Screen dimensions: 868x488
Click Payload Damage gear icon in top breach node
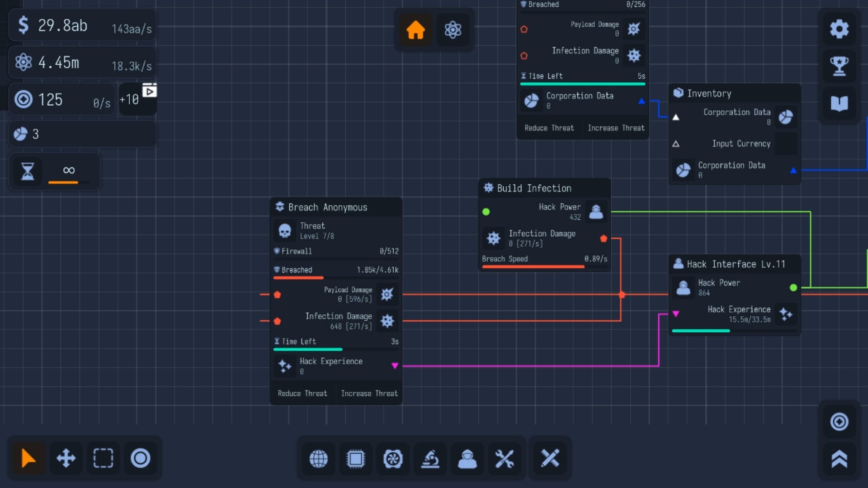coord(634,29)
